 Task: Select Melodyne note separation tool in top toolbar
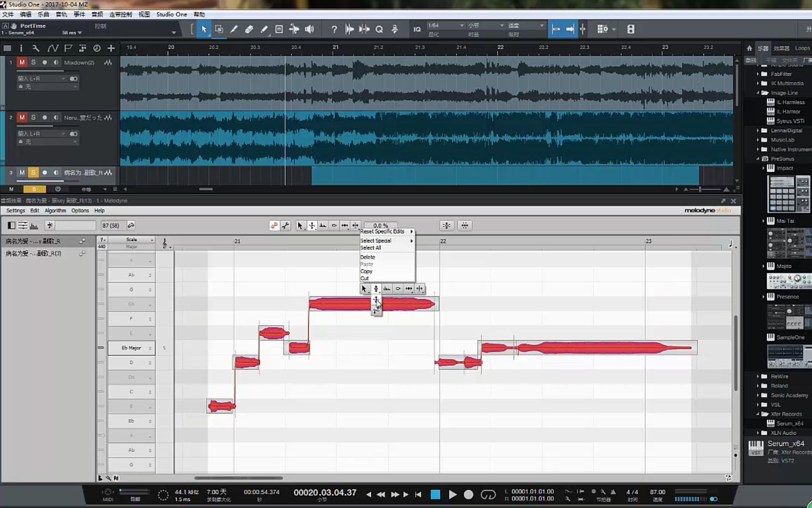pyautogui.click(x=356, y=226)
